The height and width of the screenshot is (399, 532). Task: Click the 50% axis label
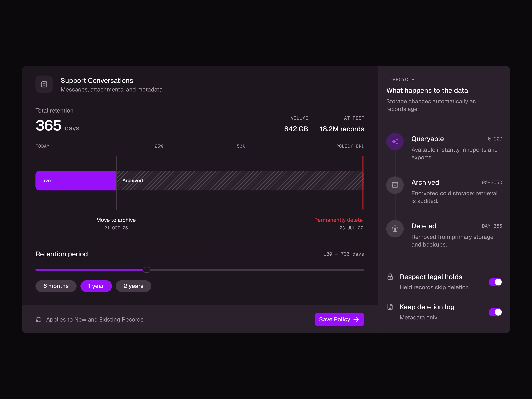(241, 146)
